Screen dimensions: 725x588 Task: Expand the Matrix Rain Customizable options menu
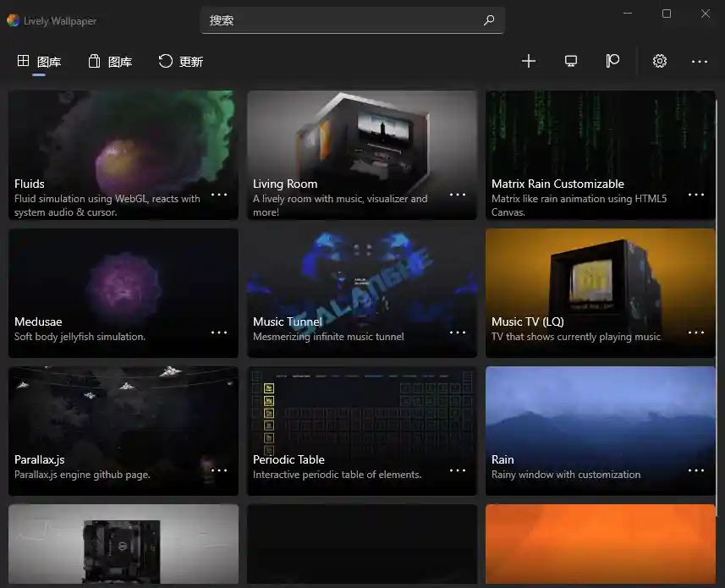coord(696,195)
